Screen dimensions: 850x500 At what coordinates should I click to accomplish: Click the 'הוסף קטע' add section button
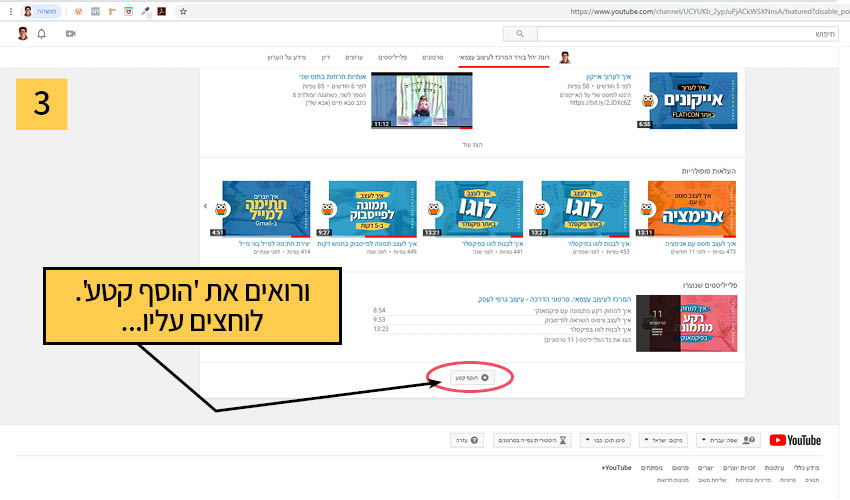click(x=471, y=378)
